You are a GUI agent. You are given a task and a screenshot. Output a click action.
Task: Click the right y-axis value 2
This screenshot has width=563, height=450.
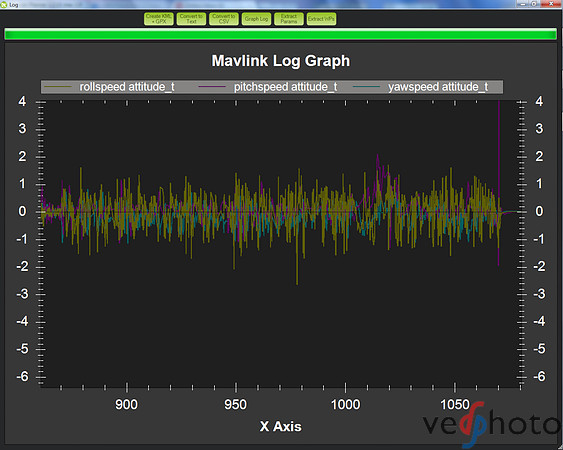point(539,156)
